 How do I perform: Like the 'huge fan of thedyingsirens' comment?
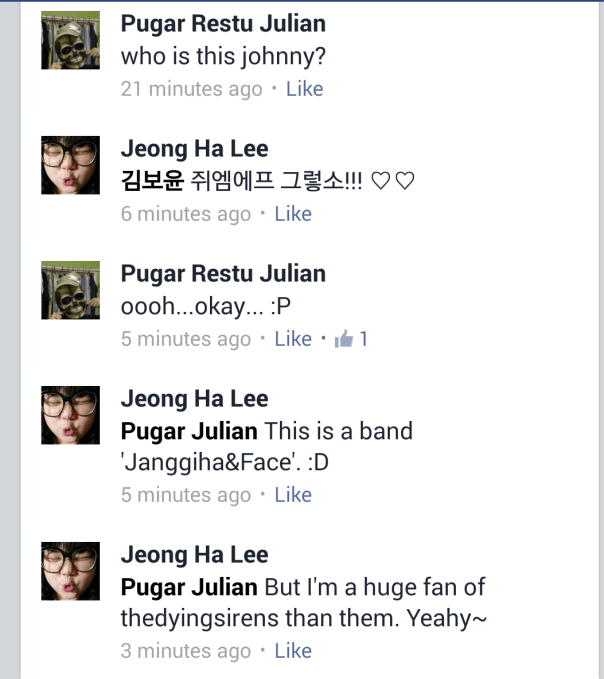(x=293, y=651)
